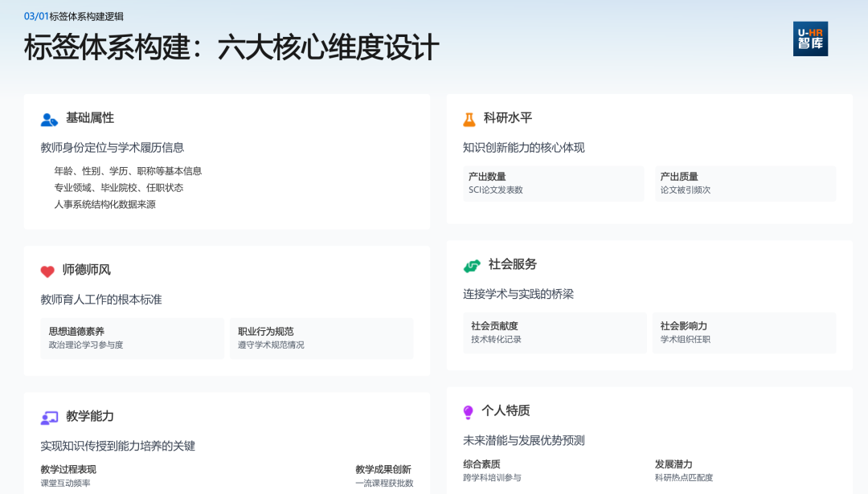
Task: Click the text 连接学术与实践的桥梁
Action: (518, 294)
